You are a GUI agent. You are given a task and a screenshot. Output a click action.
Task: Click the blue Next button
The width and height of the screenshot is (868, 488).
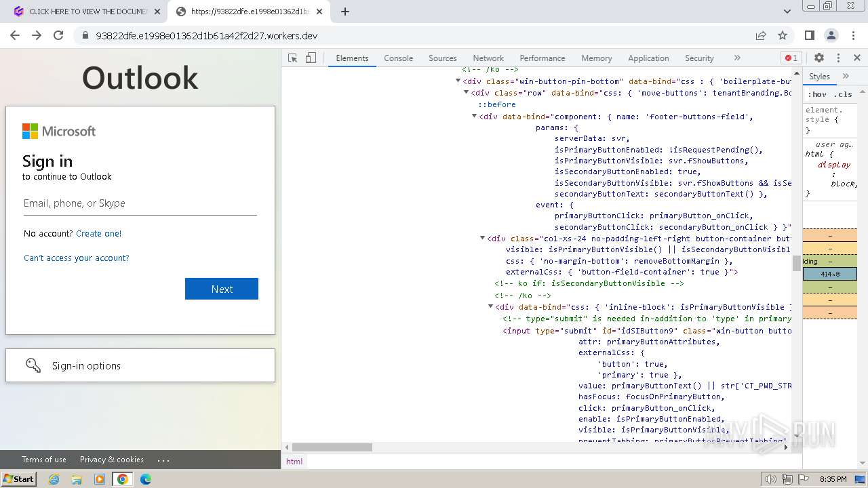(x=222, y=289)
